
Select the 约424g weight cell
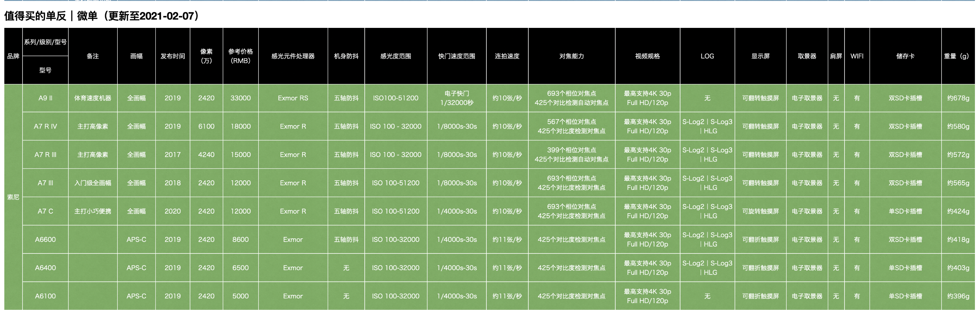pos(958,211)
